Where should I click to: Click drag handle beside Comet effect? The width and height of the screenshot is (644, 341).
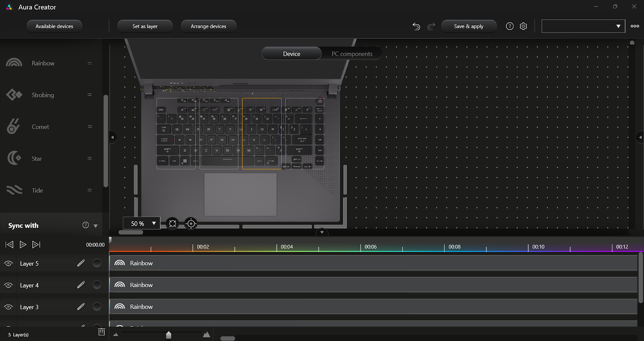(x=90, y=127)
